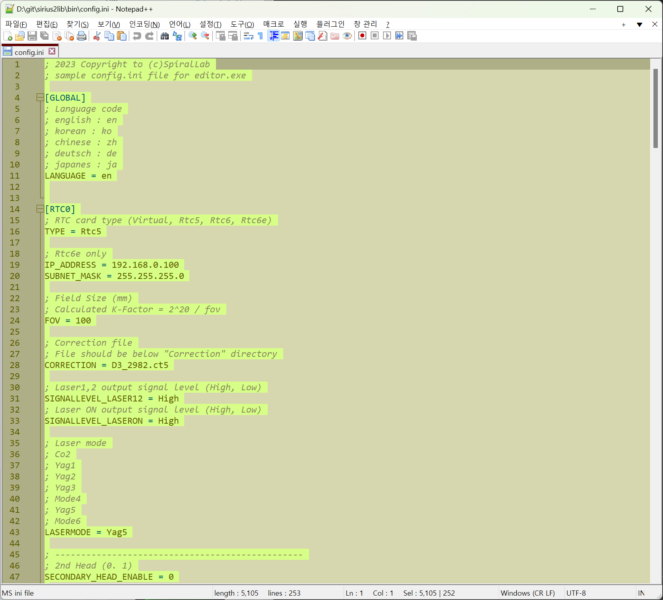The image size is (663, 600).
Task: Open the 파일 (File) menu
Action: click(16, 23)
